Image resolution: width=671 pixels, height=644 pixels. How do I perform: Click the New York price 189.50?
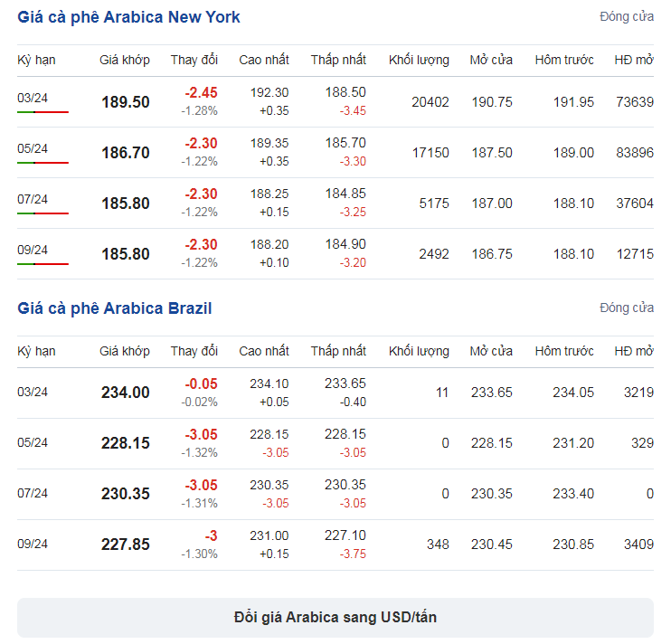(x=126, y=102)
